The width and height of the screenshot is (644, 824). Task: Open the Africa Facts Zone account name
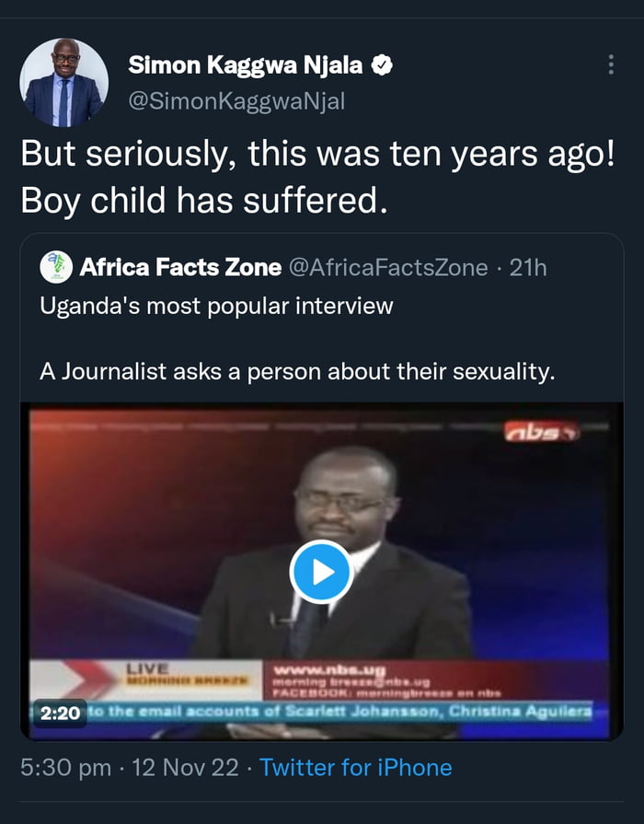point(180,267)
